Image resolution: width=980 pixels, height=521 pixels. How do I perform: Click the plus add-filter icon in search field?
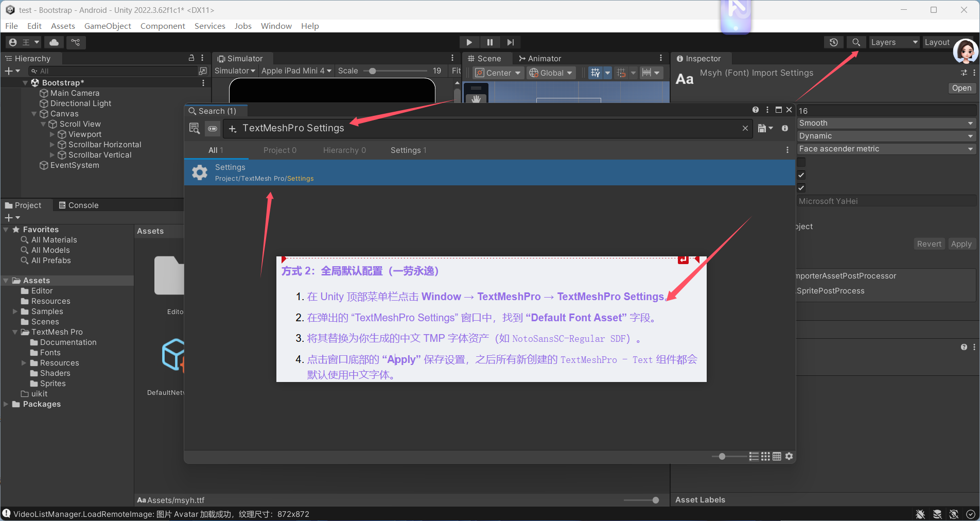(x=233, y=129)
